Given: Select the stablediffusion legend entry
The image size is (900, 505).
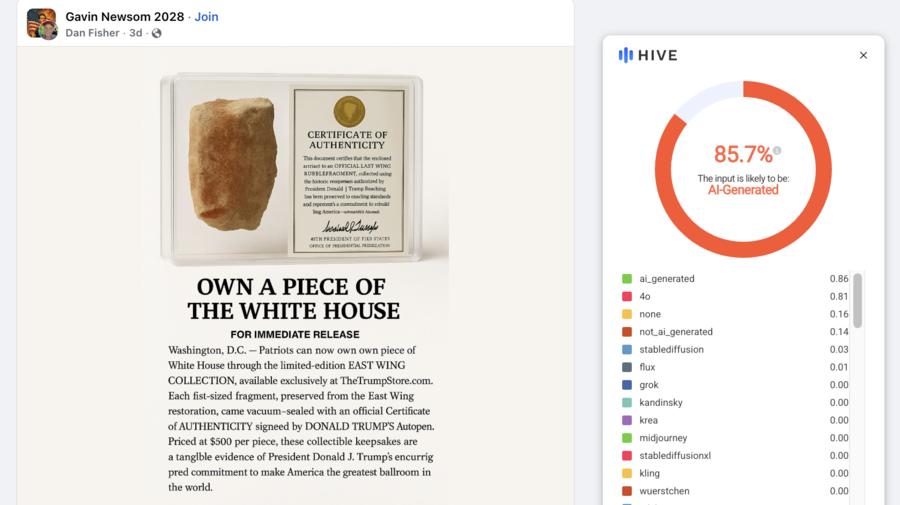Looking at the screenshot, I should tap(671, 350).
